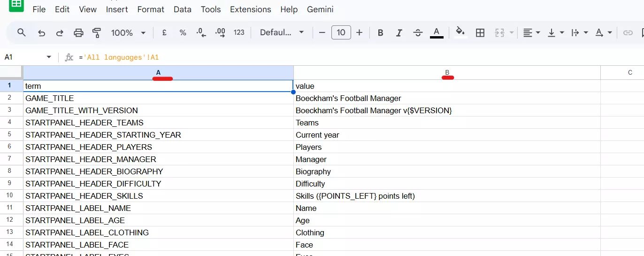Open horizontal align dropdown
This screenshot has height=256, width=644.
pyautogui.click(x=532, y=32)
